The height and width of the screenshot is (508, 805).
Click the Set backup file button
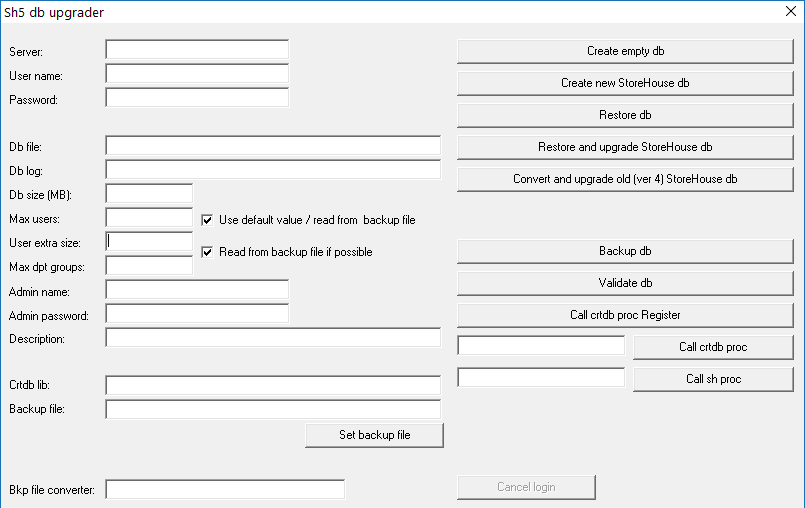coord(374,435)
